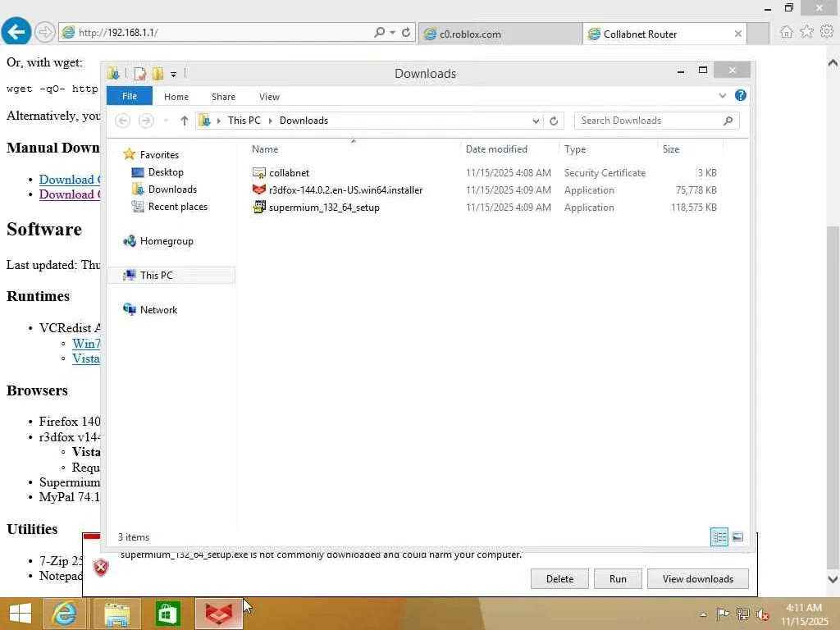Screen dimensions: 840x630
Task: Open the Home ribbon tab
Action: pyautogui.click(x=176, y=97)
